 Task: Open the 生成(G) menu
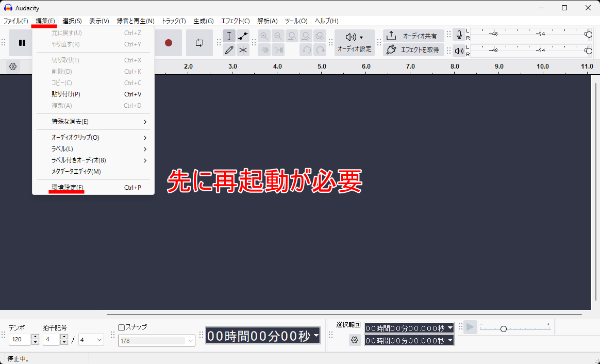tap(204, 21)
